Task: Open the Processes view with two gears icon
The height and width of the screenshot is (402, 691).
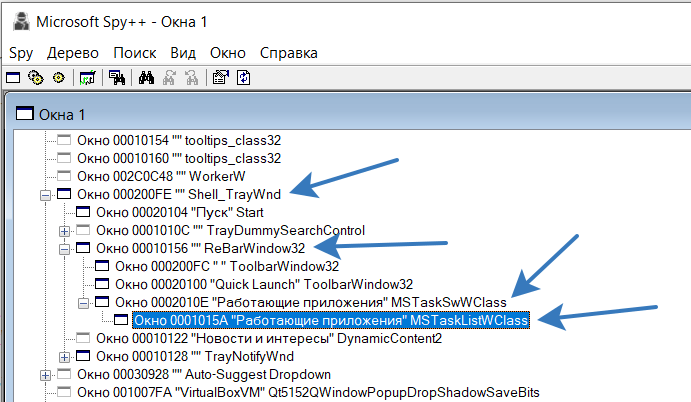Action: pos(36,78)
